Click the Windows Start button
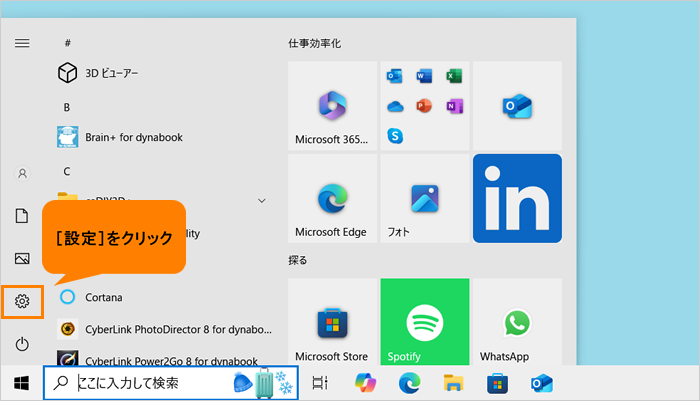 coord(21,383)
